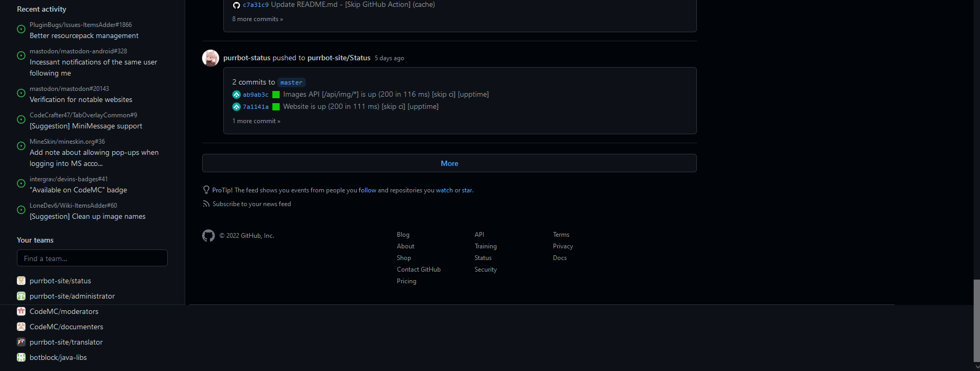980x371 pixels.
Task: Click the open-issue icon beside Better resourcepack management
Action: click(x=21, y=29)
